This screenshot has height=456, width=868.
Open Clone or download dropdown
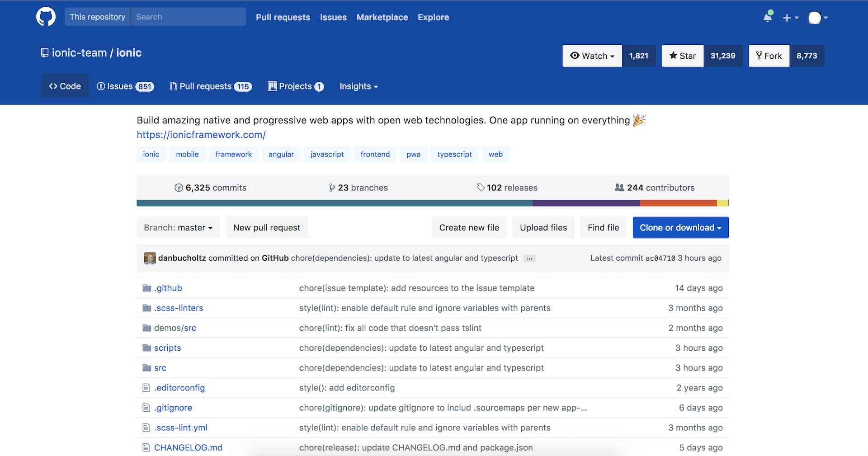click(x=681, y=227)
